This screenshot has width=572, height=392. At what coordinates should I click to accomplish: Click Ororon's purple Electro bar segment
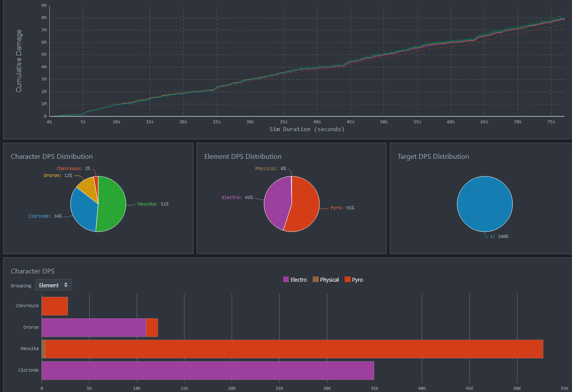click(94, 328)
